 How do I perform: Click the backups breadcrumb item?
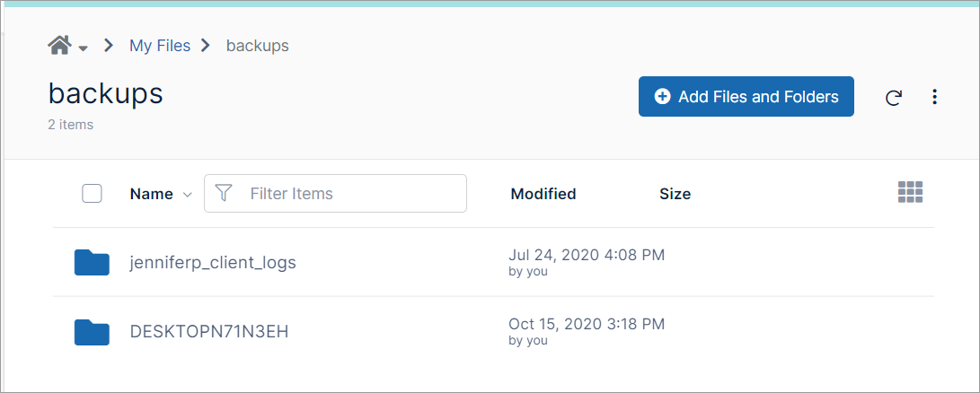[258, 46]
